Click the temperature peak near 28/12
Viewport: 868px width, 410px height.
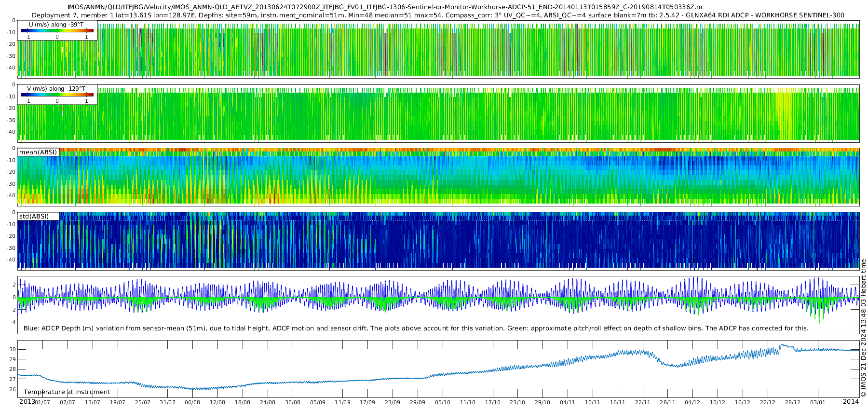tap(783, 345)
